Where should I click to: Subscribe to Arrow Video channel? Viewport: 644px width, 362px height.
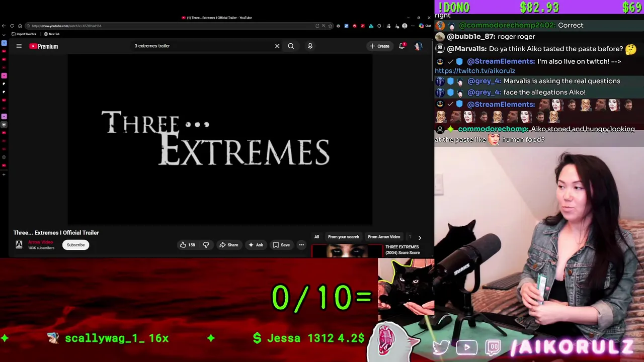pyautogui.click(x=76, y=245)
